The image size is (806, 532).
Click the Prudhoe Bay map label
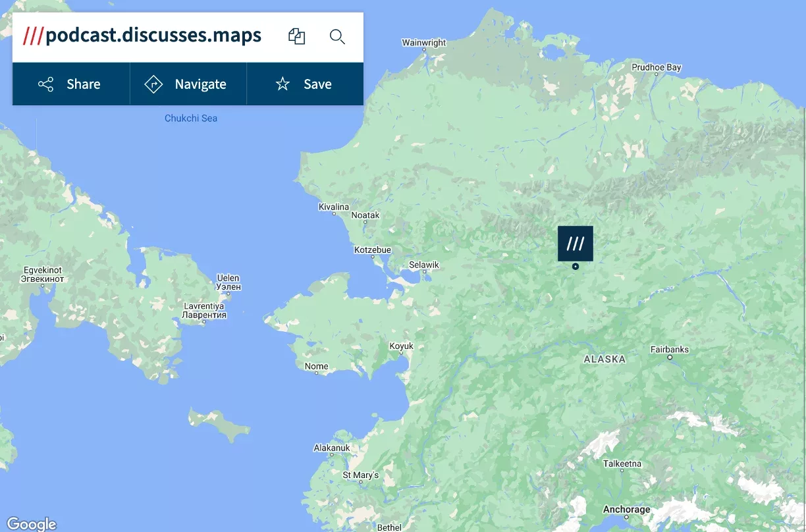coord(656,67)
